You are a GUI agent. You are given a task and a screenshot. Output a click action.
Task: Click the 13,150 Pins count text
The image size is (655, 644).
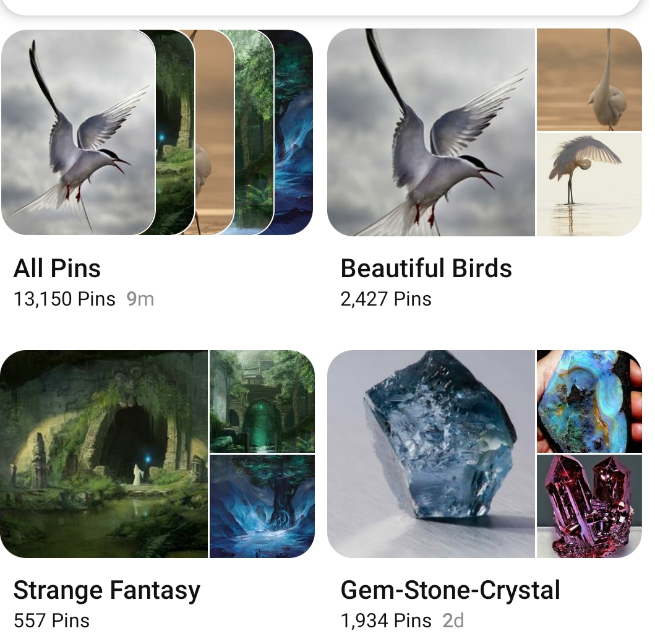coord(64,299)
